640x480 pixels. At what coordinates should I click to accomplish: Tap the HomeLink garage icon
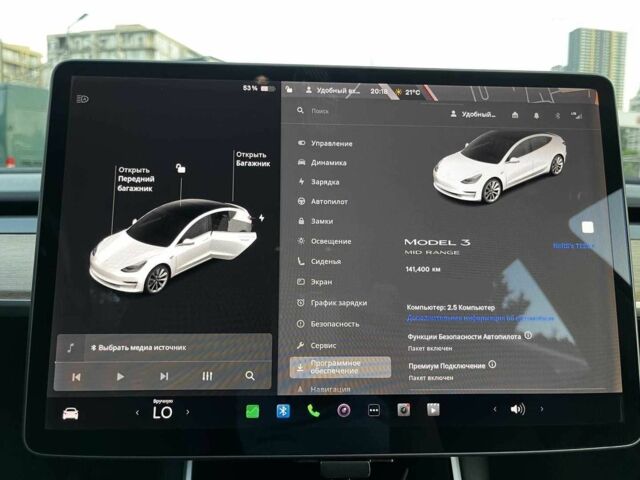click(x=515, y=115)
